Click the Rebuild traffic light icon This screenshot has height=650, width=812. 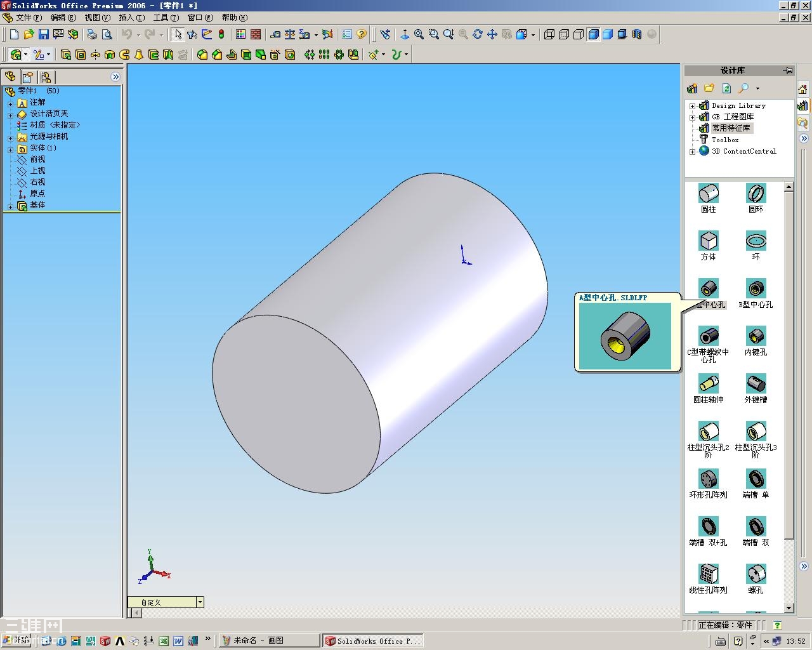pos(221,34)
